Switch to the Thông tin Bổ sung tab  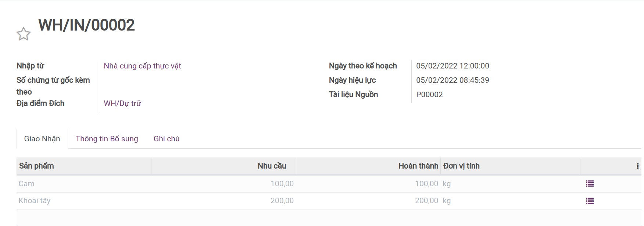[107, 139]
